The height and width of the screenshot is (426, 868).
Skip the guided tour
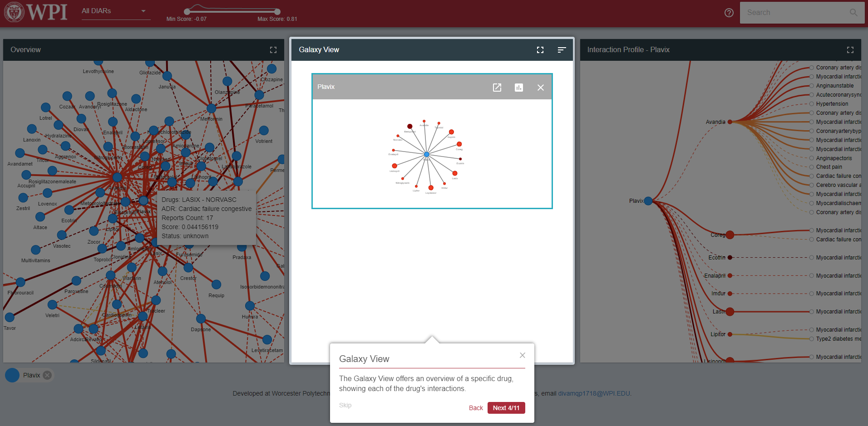345,405
